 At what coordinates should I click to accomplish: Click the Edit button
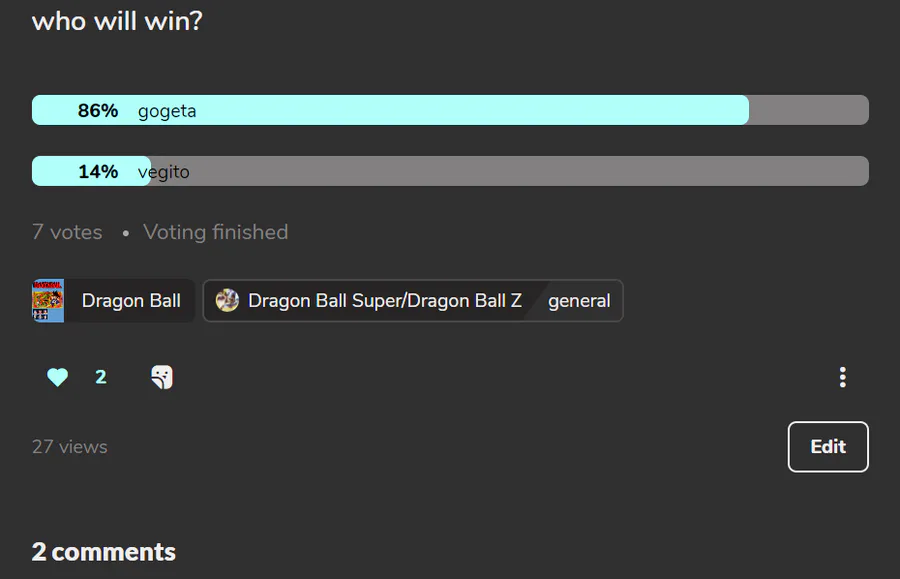click(828, 446)
